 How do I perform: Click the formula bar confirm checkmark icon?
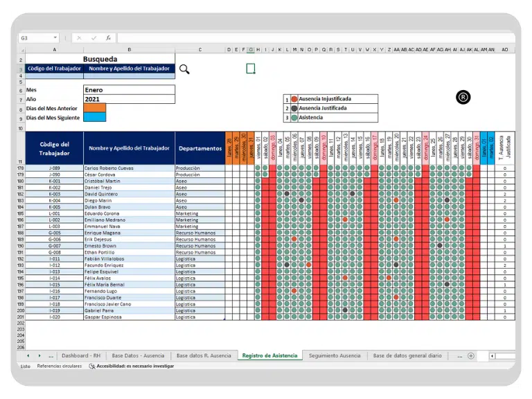(x=94, y=38)
